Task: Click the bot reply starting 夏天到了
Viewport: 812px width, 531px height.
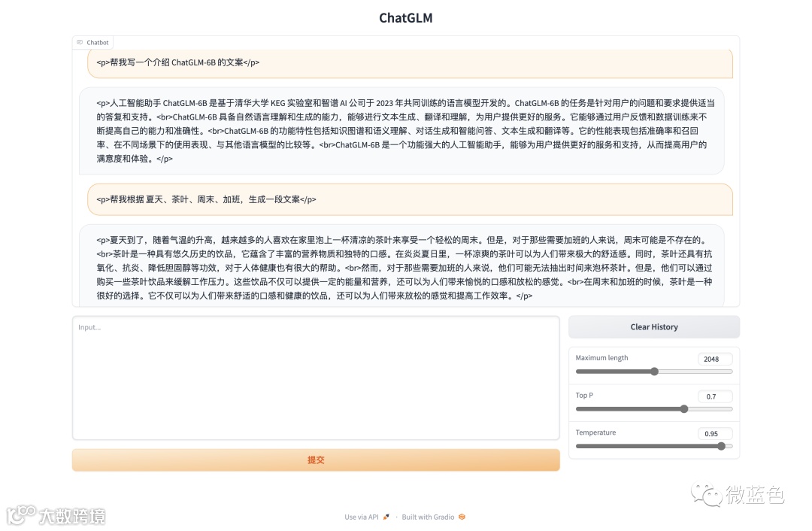Action: click(x=401, y=267)
